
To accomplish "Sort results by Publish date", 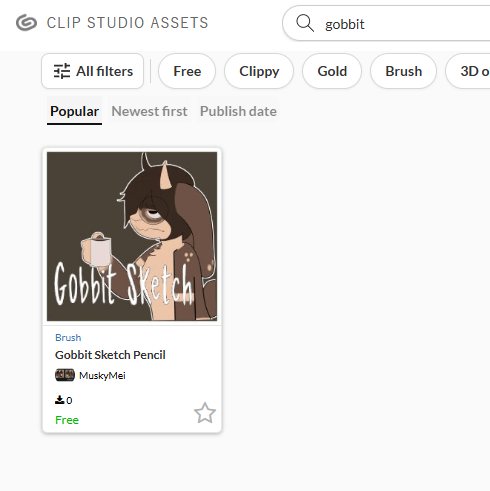I will point(238,111).
